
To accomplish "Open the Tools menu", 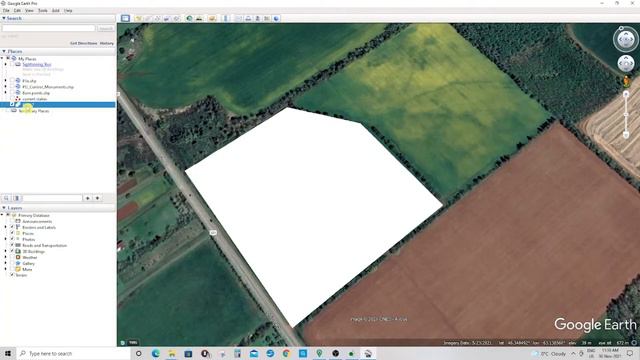I will tap(43, 11).
